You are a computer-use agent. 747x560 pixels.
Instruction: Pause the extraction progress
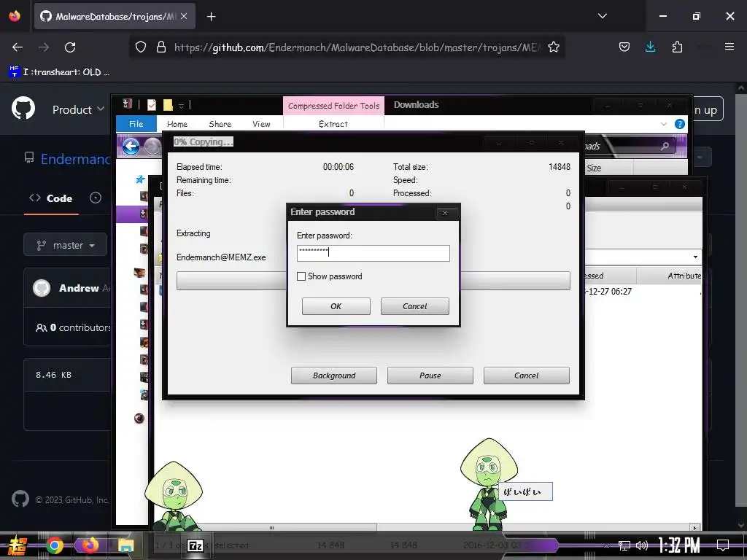point(430,376)
